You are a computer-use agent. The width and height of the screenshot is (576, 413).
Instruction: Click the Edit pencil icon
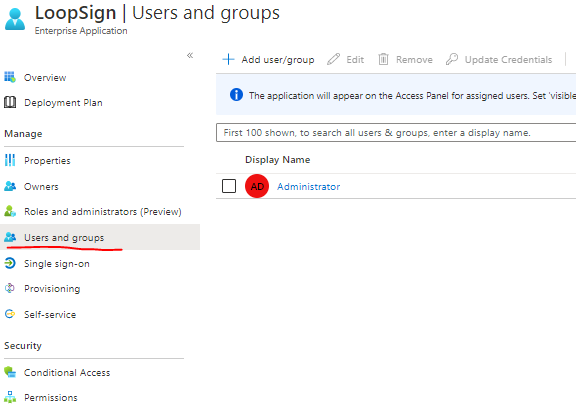pyautogui.click(x=333, y=59)
